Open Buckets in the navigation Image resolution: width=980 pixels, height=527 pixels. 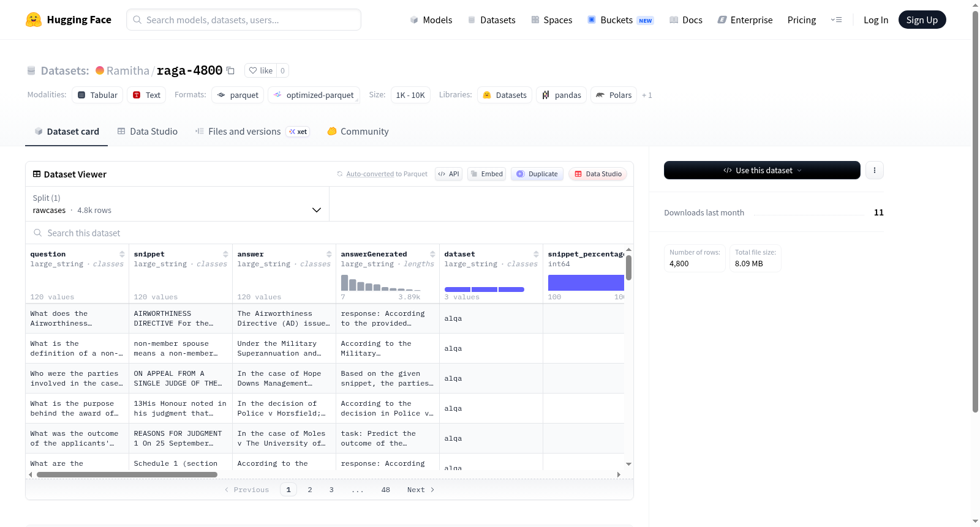click(620, 20)
